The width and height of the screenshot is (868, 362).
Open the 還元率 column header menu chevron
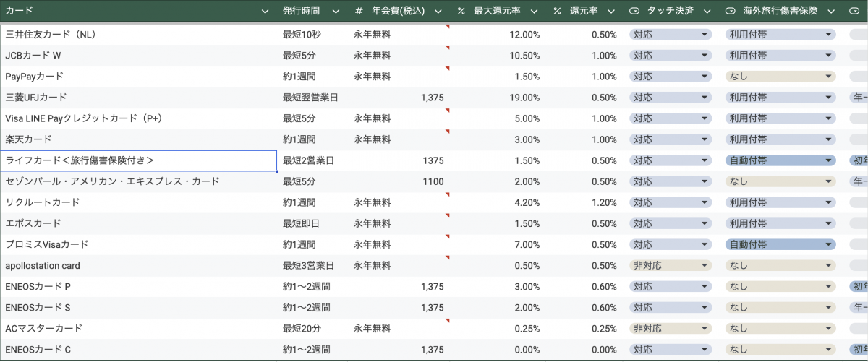point(611,12)
